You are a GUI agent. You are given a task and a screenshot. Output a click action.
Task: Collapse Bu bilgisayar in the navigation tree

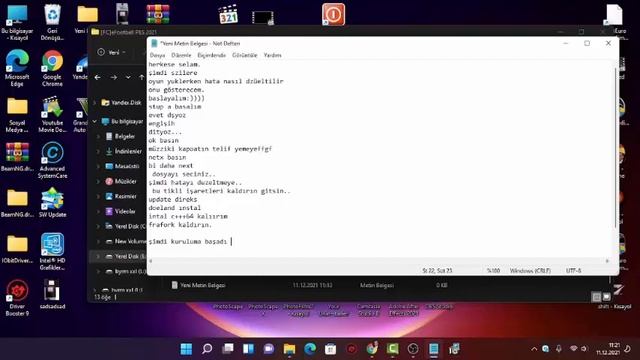[x=95, y=122]
